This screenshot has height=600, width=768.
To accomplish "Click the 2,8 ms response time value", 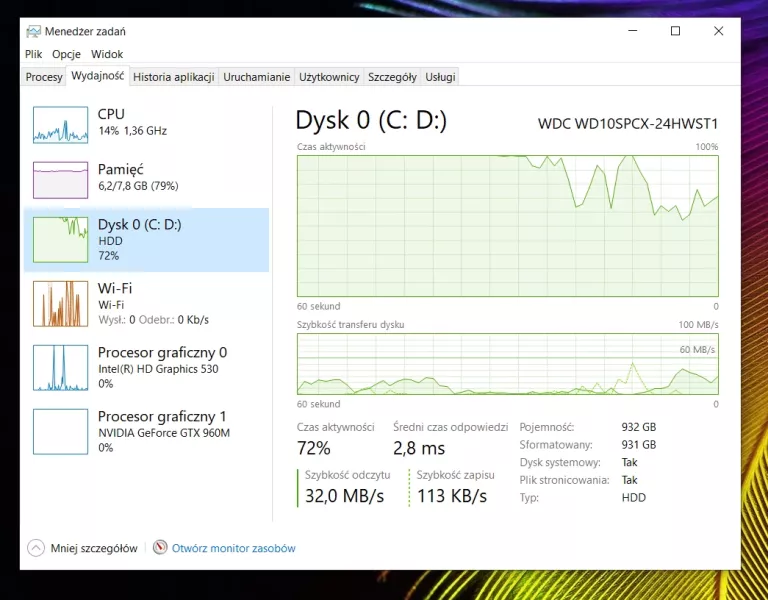I will (419, 448).
